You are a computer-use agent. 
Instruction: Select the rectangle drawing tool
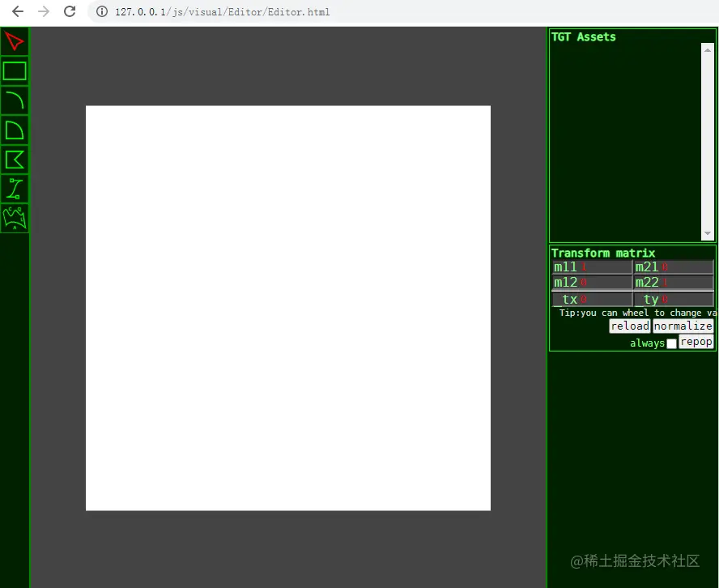15,71
